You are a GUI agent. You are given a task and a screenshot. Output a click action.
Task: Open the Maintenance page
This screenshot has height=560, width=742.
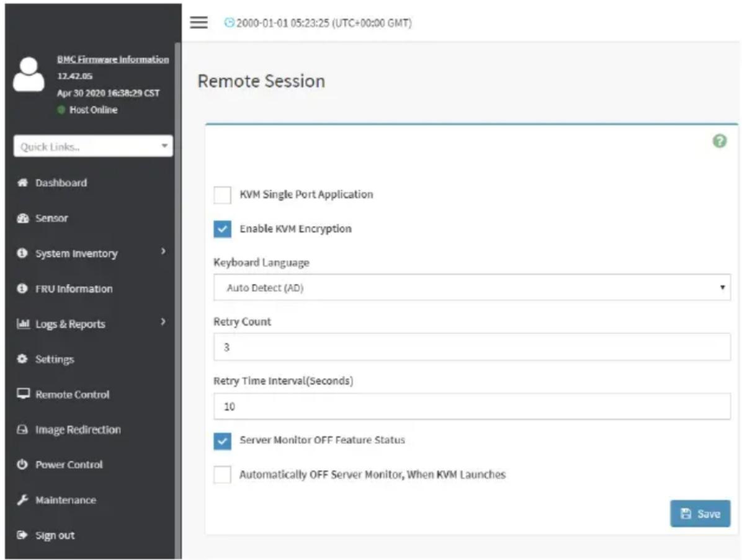pos(65,500)
